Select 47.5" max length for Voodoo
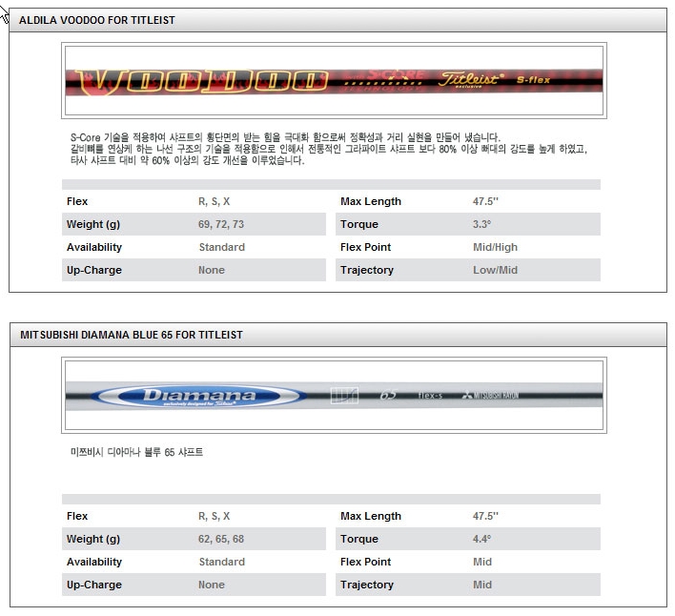This screenshot has width=675, height=616. [x=485, y=201]
